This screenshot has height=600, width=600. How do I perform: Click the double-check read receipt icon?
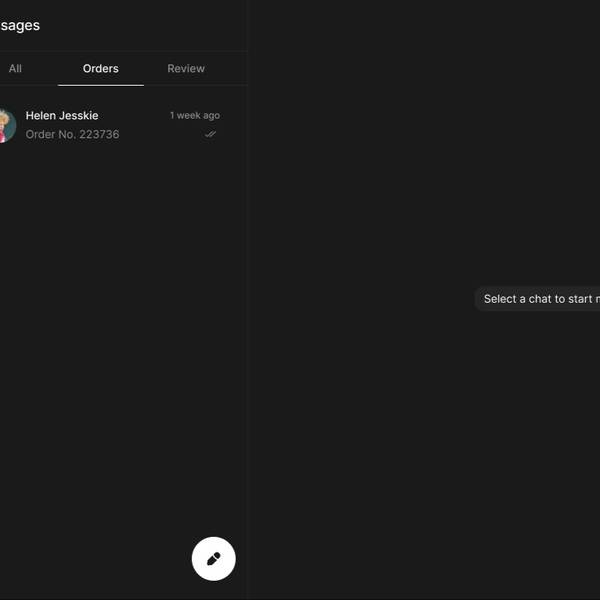(210, 134)
